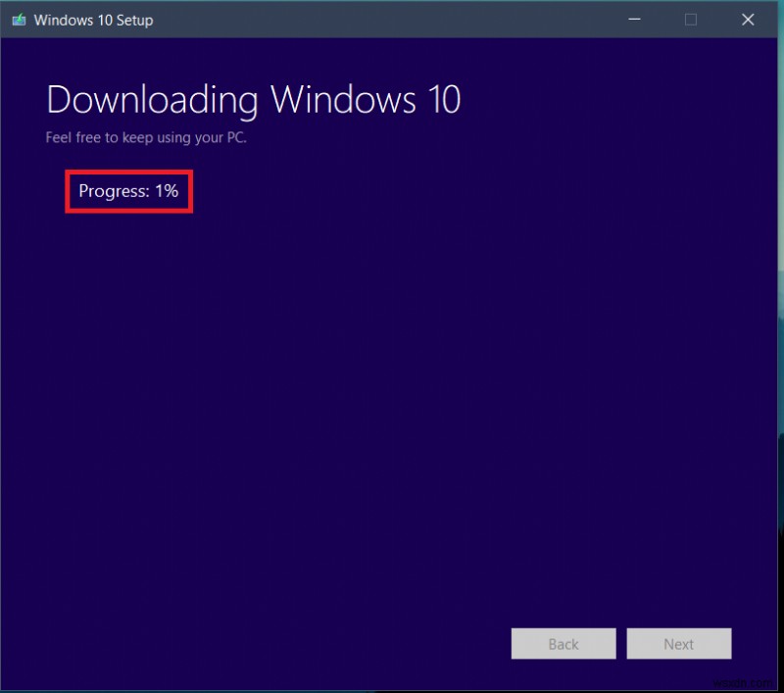This screenshot has height=693, width=784.
Task: Click inside the progress percentage label
Action: coord(127,191)
